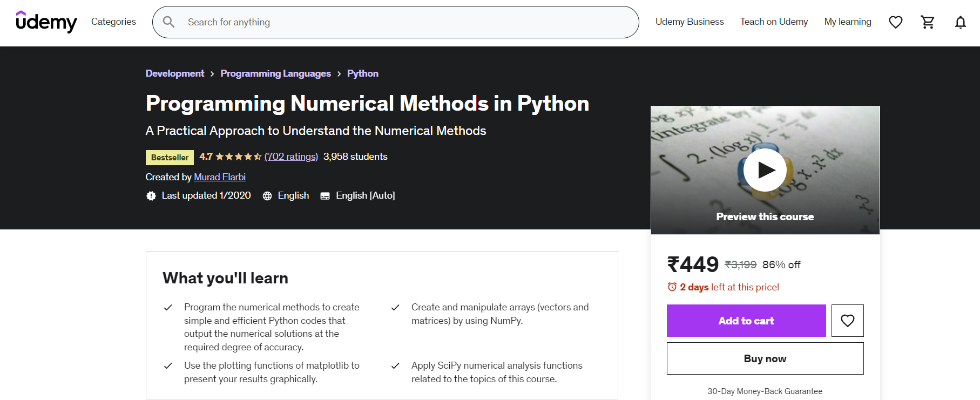The width and height of the screenshot is (980, 400).
Task: Open Python breadcrumb
Action: 363,73
